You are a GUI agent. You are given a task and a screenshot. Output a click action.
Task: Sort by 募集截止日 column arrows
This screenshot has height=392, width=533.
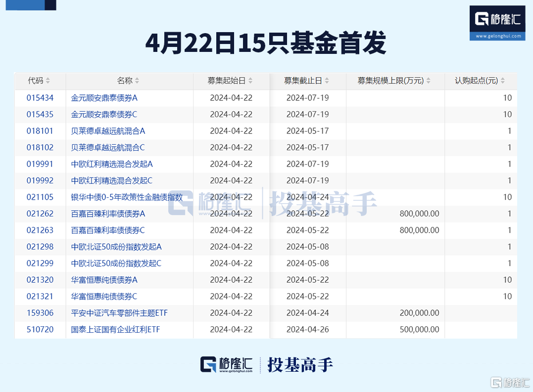(x=327, y=81)
